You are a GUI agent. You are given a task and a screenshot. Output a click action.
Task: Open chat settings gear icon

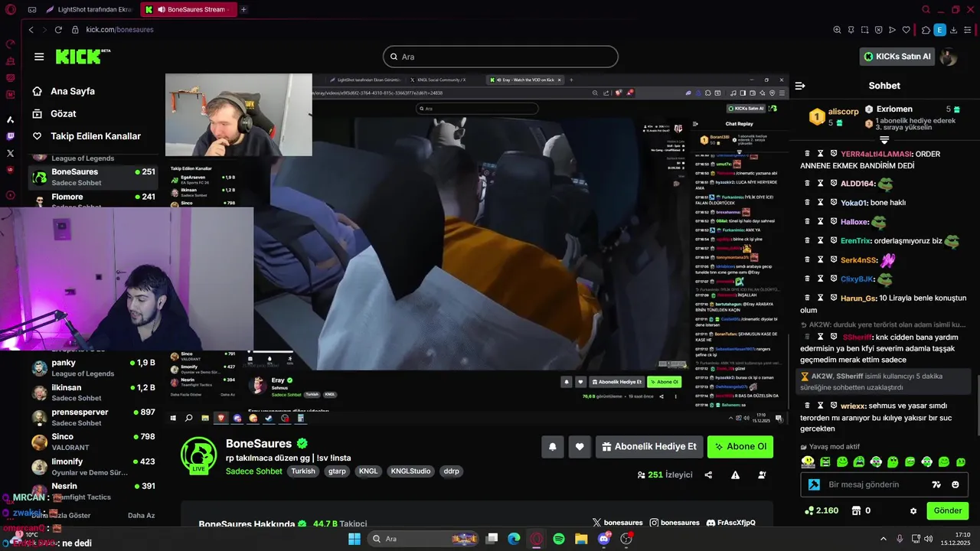click(913, 510)
